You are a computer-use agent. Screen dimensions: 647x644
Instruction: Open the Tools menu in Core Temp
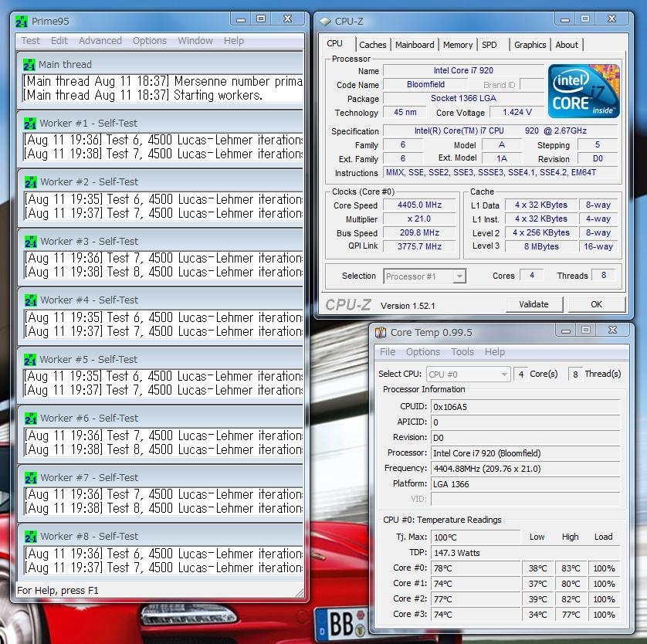tap(462, 352)
